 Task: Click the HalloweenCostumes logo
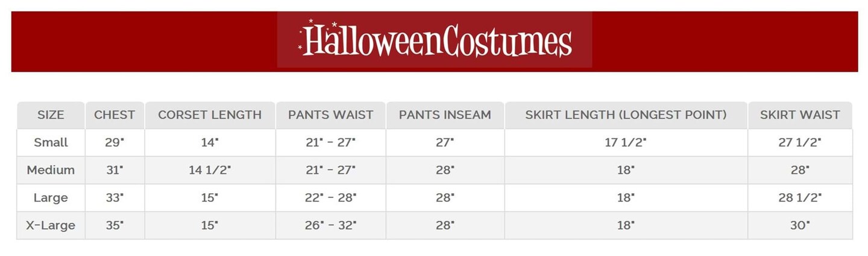(x=435, y=40)
